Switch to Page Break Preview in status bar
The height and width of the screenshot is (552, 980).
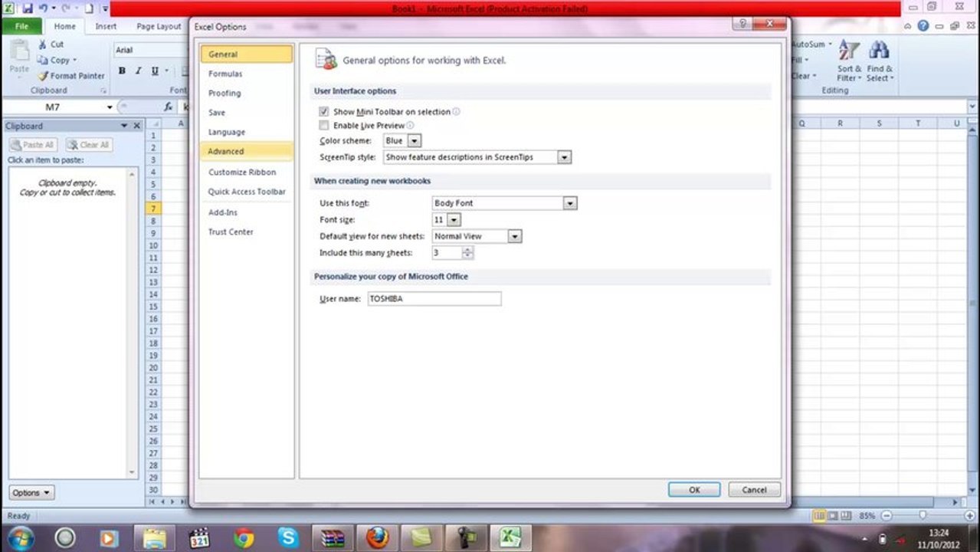pos(845,516)
